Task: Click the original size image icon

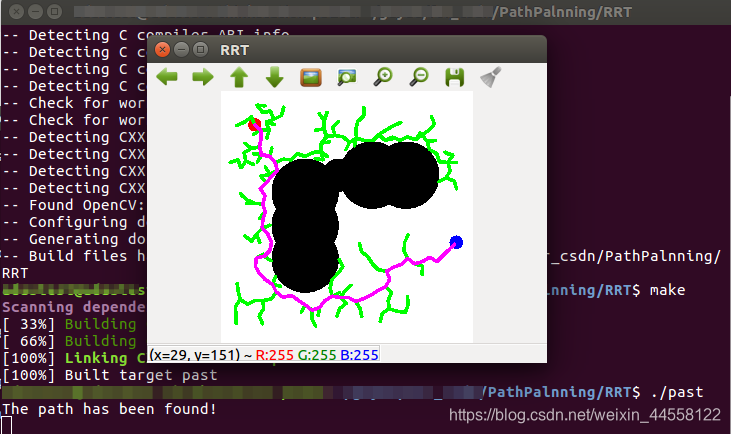Action: point(311,77)
